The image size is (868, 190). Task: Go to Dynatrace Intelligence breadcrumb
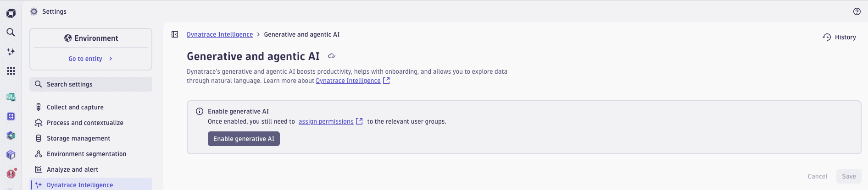[x=220, y=34]
